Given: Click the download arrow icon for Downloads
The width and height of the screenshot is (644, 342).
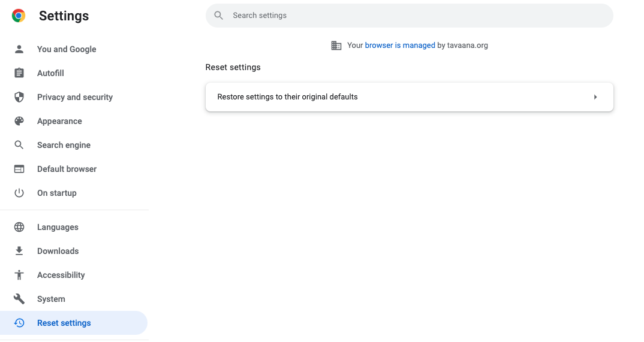Looking at the screenshot, I should (19, 251).
